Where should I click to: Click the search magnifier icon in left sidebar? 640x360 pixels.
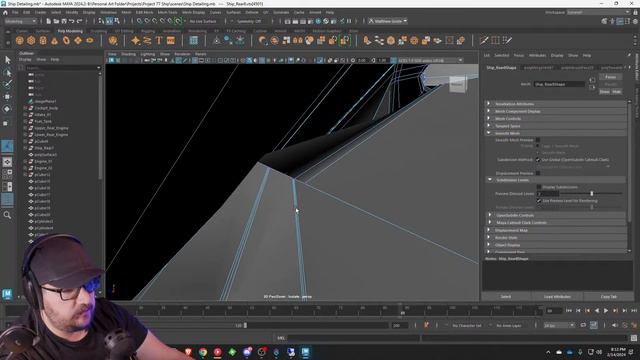(7, 215)
